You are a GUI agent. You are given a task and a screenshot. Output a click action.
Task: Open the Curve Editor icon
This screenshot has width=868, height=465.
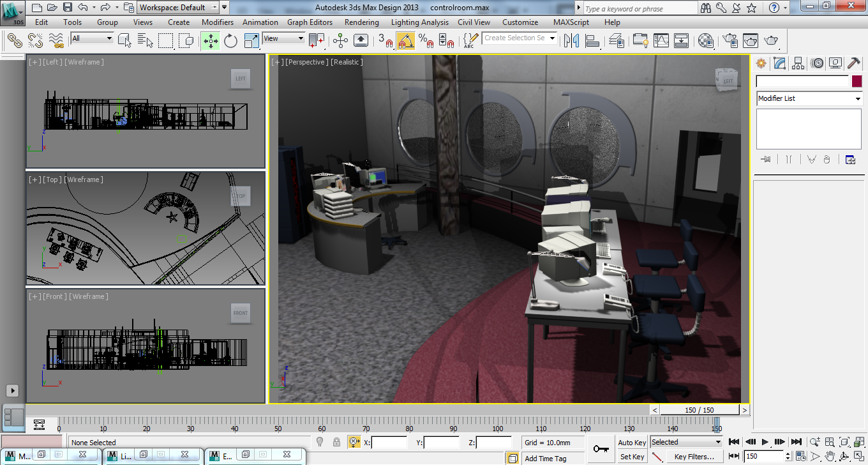(x=661, y=41)
